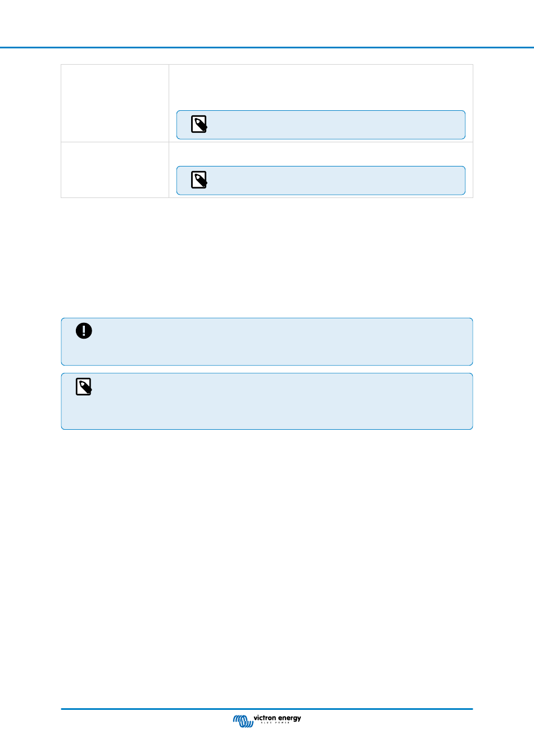Click the note icon in the bottom callout box
The image size is (534, 756).
(x=84, y=386)
